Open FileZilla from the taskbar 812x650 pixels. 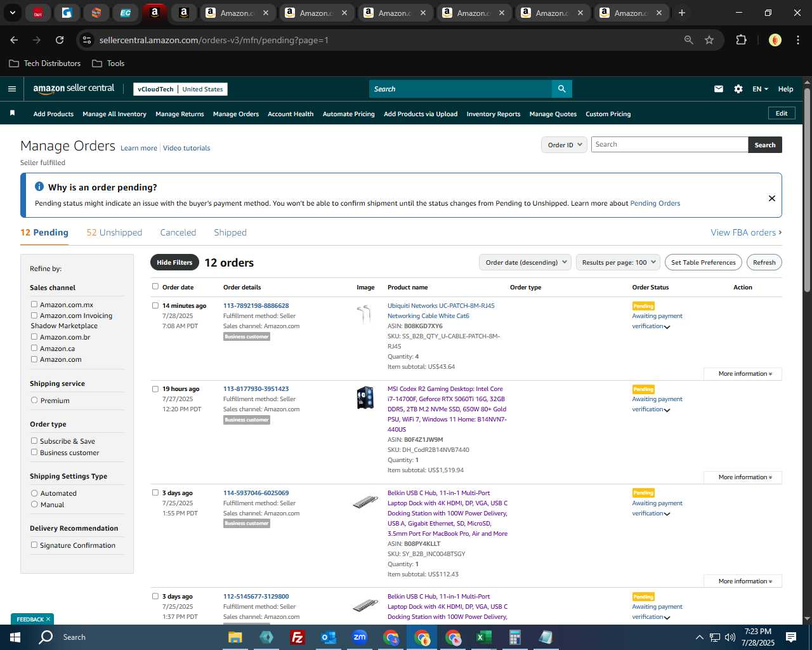coord(297,637)
